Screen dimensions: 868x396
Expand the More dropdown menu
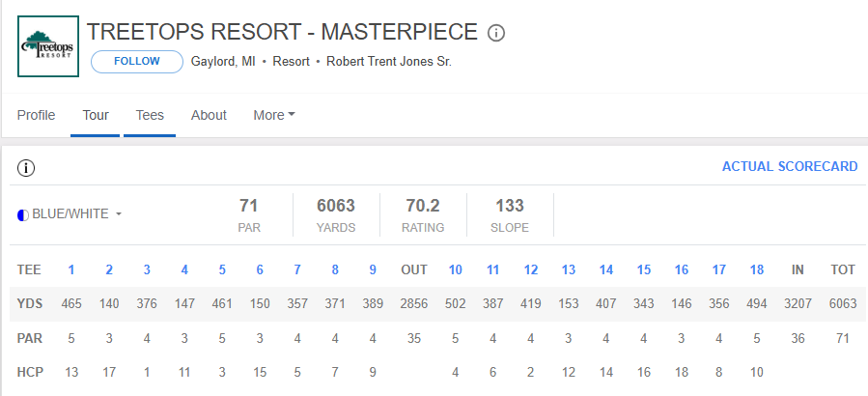[x=274, y=115]
